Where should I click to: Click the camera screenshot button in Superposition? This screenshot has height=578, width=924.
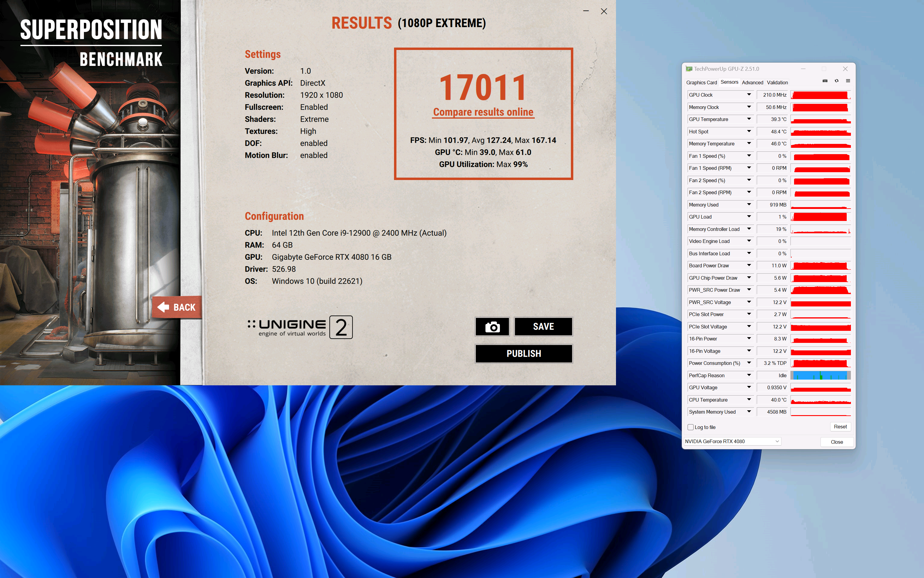click(x=492, y=327)
